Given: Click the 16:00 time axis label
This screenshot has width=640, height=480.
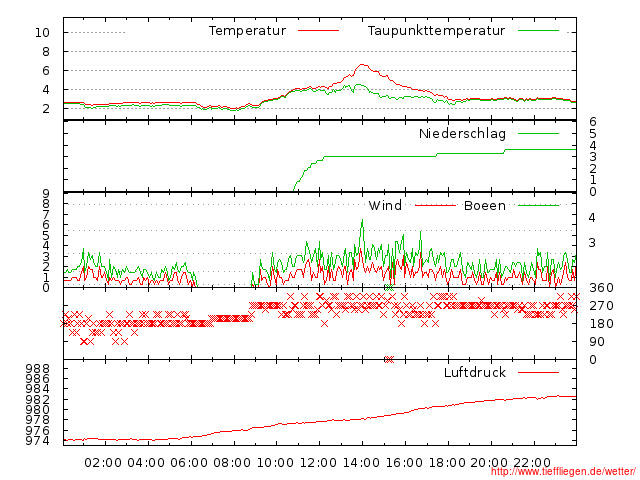Looking at the screenshot, I should (404, 463).
